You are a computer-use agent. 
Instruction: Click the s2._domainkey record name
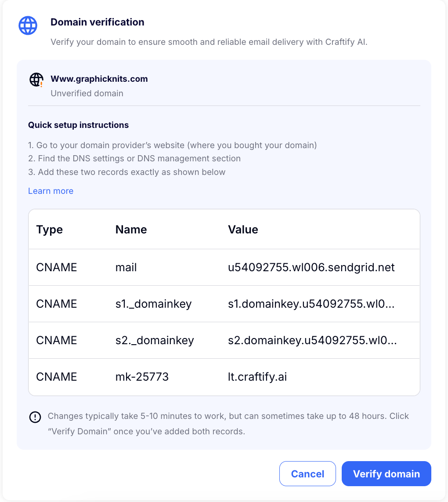155,340
